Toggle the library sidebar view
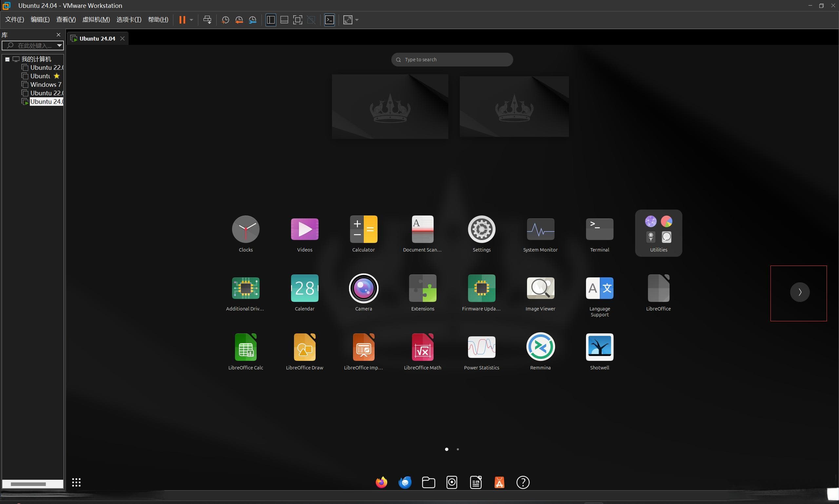This screenshot has width=839, height=504. [270, 20]
